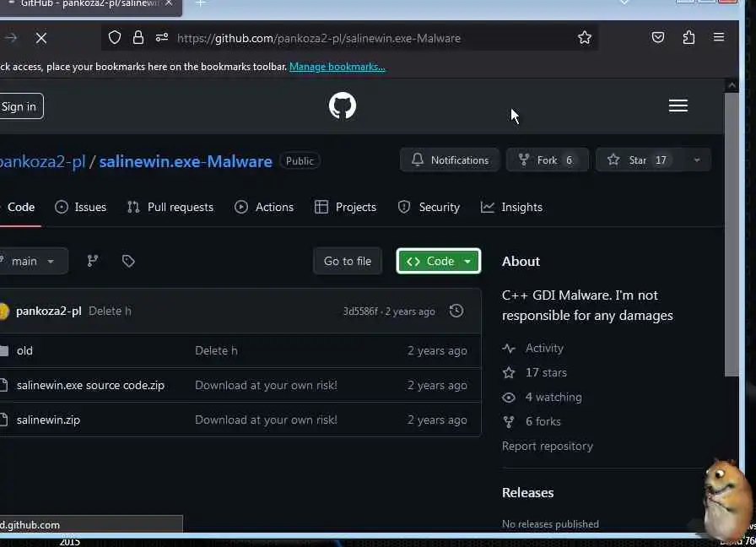Fork this repository
This screenshot has width=756, height=547.
tap(548, 160)
